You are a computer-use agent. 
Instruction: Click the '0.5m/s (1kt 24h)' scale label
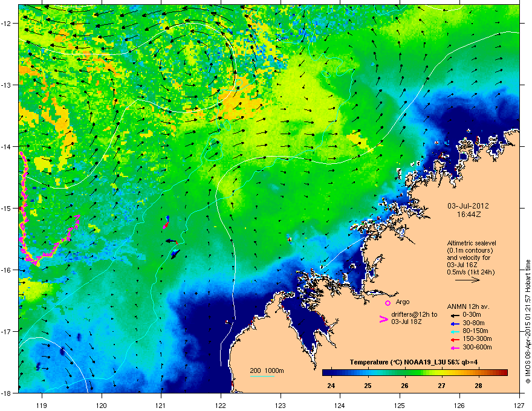[471, 272]
